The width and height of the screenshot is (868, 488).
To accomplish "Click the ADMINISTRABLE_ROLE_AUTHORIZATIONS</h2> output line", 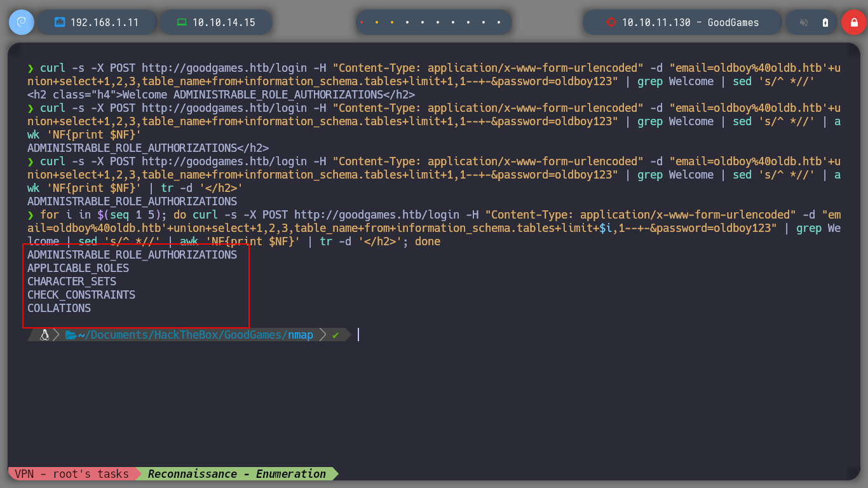I will pyautogui.click(x=148, y=148).
